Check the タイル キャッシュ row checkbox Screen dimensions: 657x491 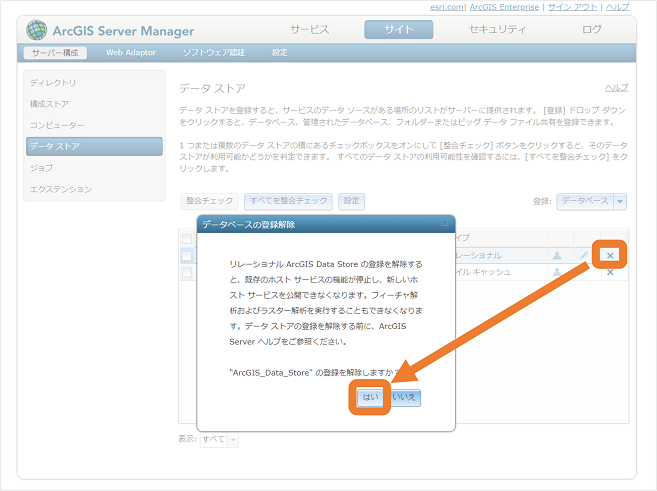pyautogui.click(x=187, y=272)
